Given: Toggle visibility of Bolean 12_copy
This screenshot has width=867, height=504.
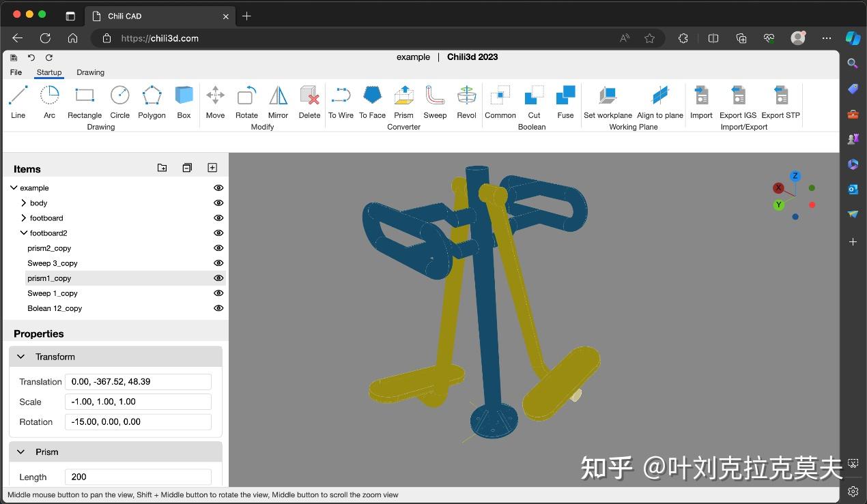Looking at the screenshot, I should [x=218, y=308].
